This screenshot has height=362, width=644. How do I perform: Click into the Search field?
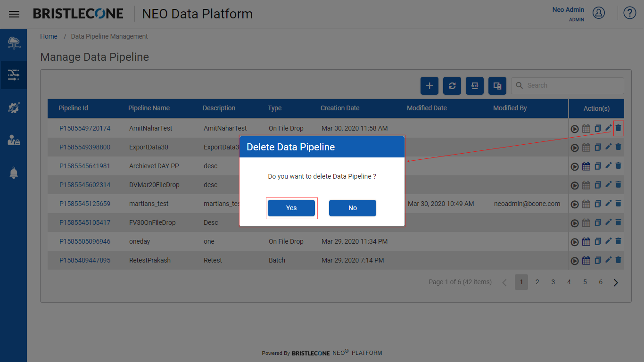(568, 85)
